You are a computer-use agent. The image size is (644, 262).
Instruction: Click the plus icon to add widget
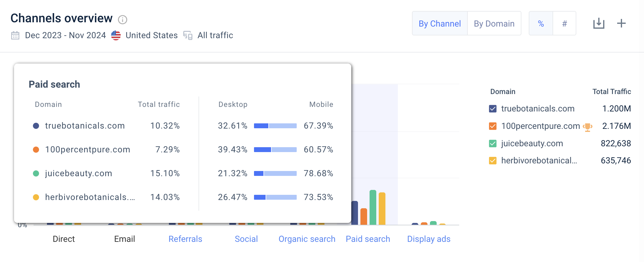pos(621,24)
